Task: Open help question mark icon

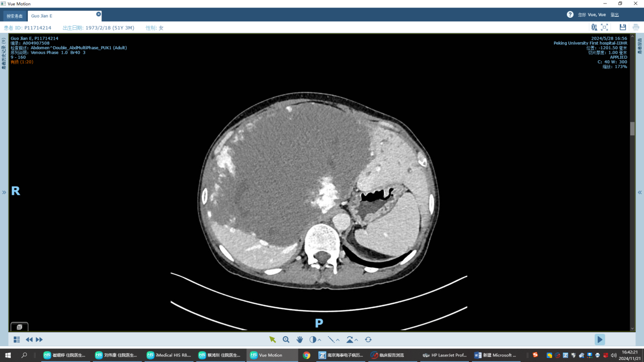Action: point(570,15)
